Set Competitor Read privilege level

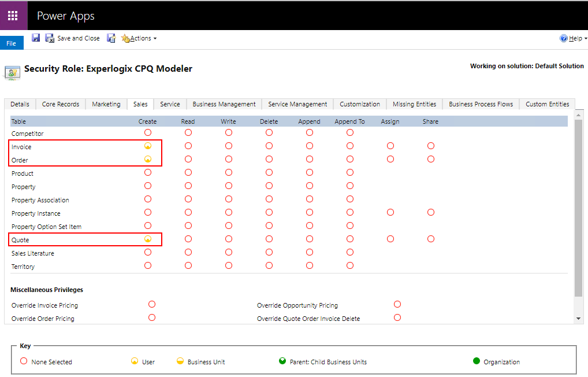(188, 132)
